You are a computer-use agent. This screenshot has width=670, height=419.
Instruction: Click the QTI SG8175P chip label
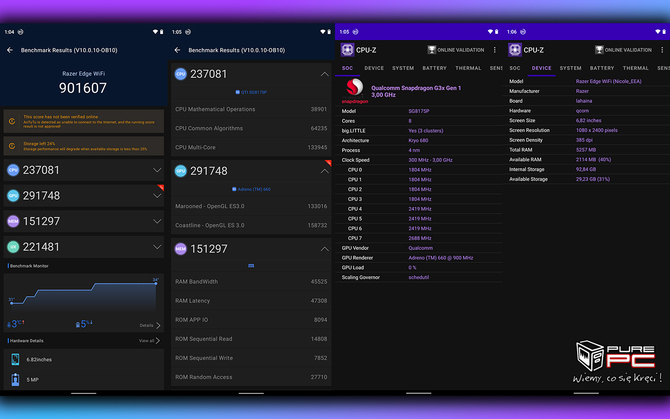tap(251, 92)
